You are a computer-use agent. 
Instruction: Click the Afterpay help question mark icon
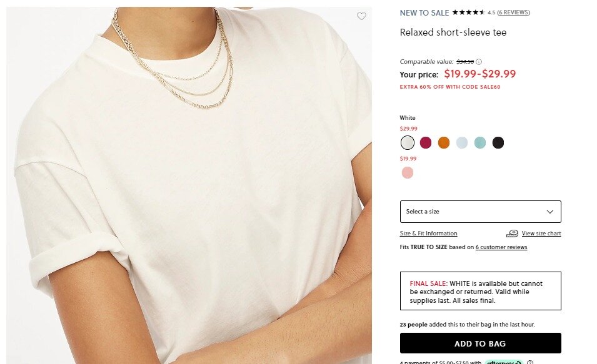click(x=530, y=362)
